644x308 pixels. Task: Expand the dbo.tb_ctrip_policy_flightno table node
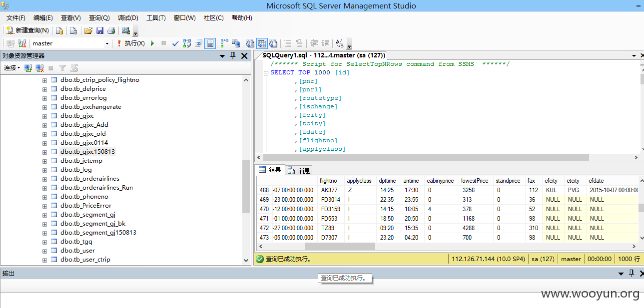tap(44, 80)
